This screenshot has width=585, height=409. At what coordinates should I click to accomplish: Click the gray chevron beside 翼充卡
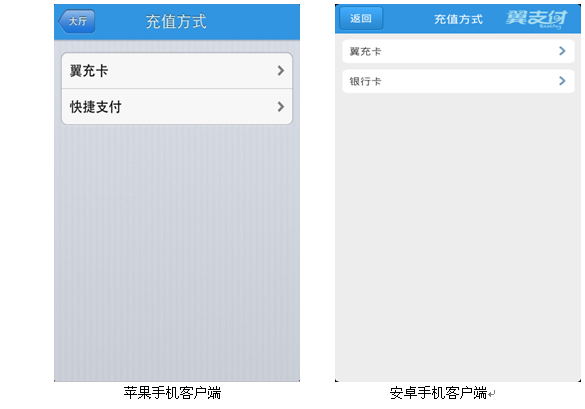[x=281, y=71]
